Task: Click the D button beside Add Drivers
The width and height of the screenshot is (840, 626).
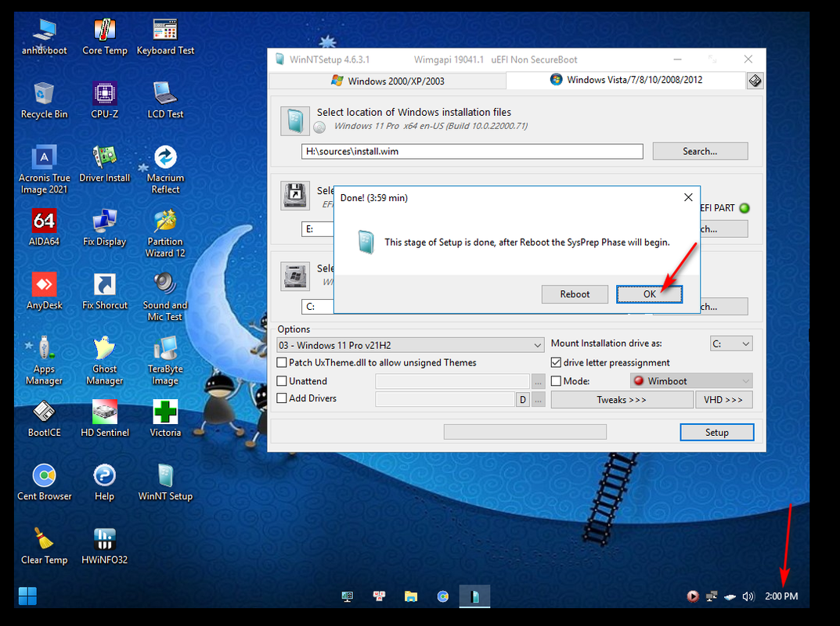Action: pyautogui.click(x=522, y=400)
